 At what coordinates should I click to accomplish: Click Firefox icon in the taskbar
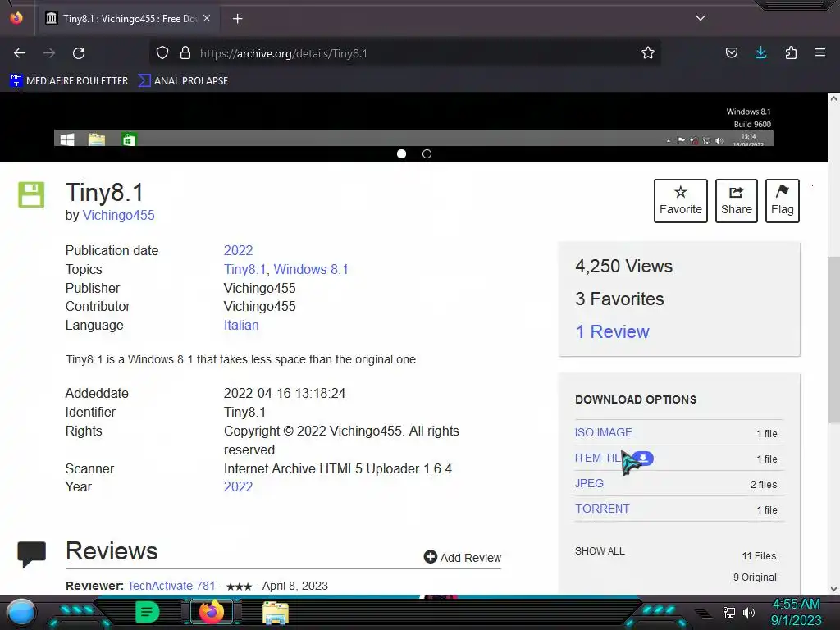(211, 612)
